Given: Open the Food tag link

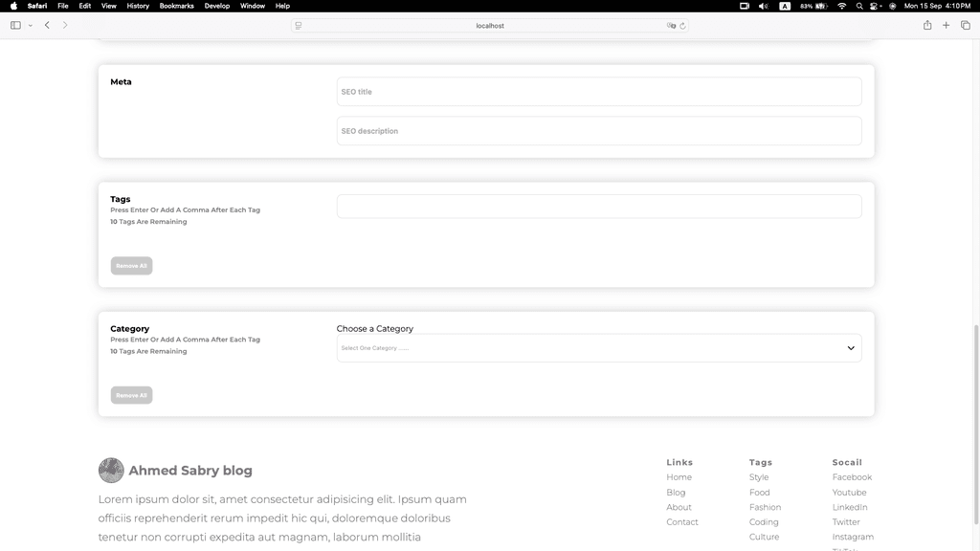Looking at the screenshot, I should click(x=759, y=493).
